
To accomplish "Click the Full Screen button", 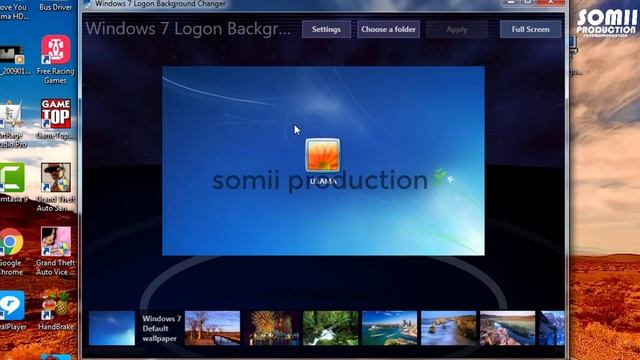I will coord(530,29).
